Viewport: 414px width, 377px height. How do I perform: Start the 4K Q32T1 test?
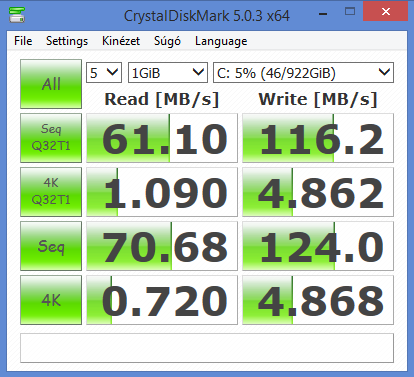51,192
